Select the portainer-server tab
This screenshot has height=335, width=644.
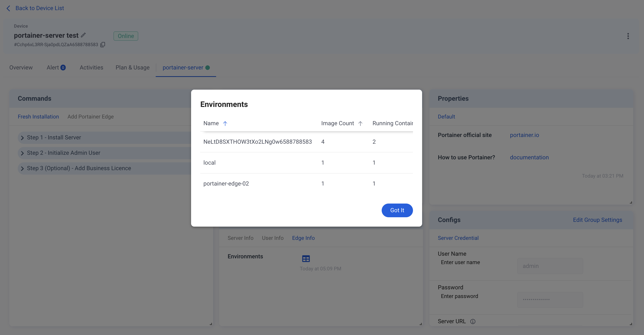coord(186,68)
